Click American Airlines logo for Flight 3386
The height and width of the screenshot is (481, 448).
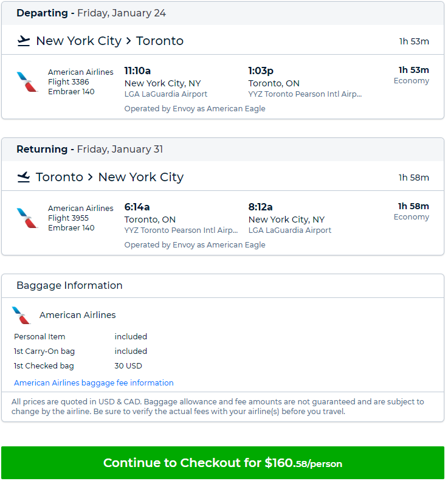27,82
